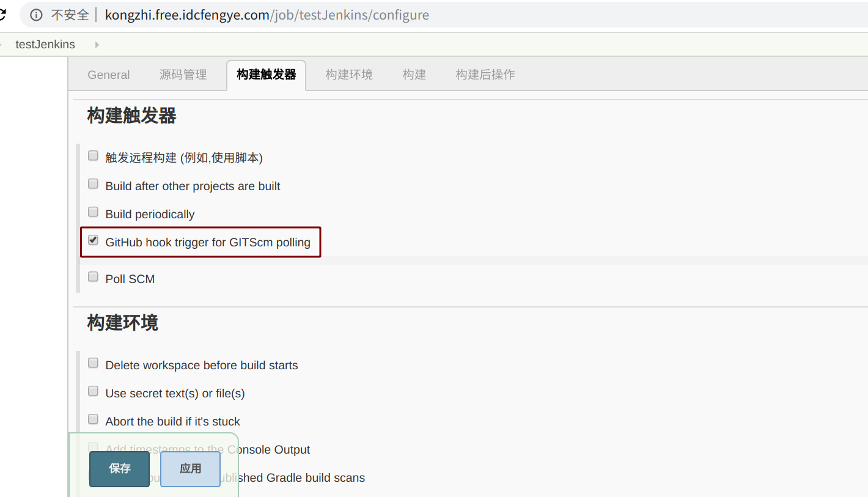Toggle Use secret text(s) or file(s) option
Image resolution: width=868 pixels, height=497 pixels.
[93, 391]
